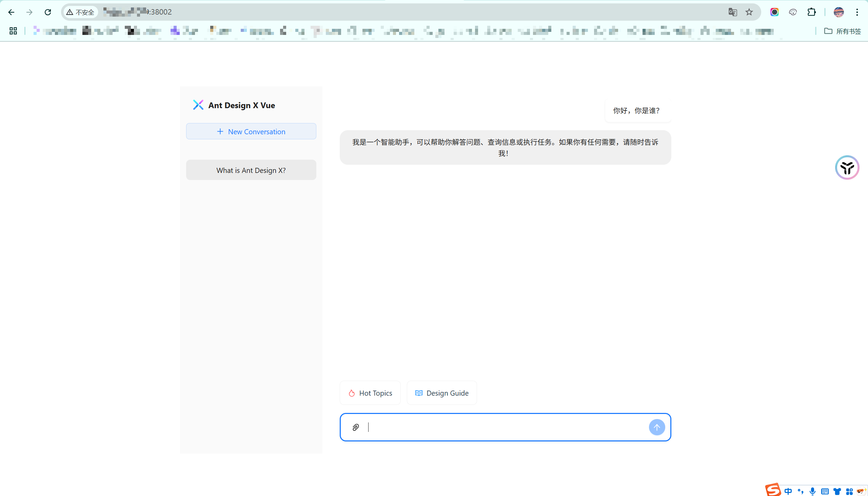
Task: Open the browser apps grid icon
Action: (13, 31)
